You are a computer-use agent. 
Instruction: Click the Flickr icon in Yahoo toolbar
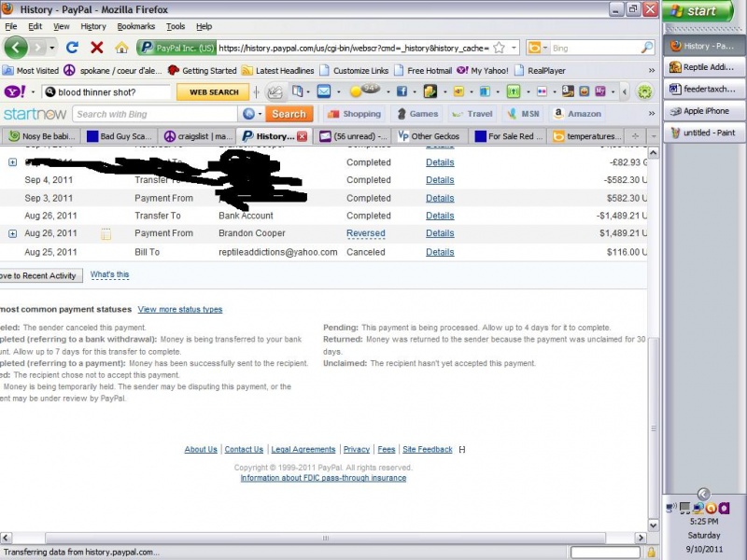click(x=542, y=91)
